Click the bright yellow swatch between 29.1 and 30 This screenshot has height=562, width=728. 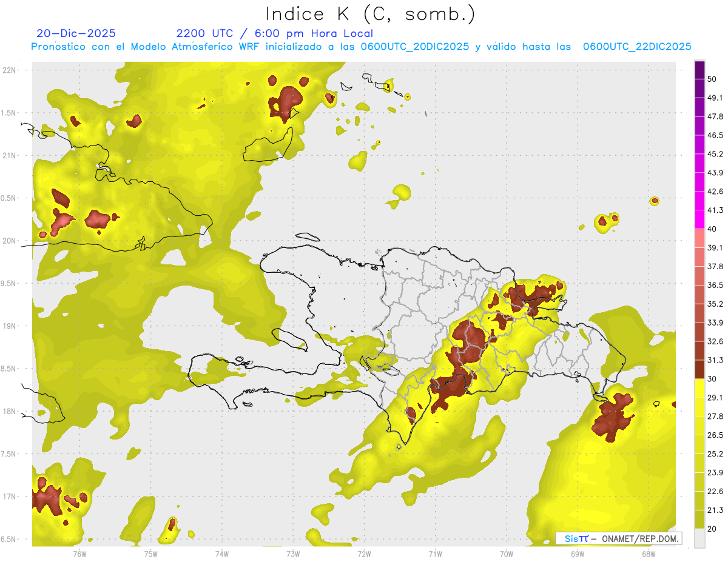[x=700, y=389]
